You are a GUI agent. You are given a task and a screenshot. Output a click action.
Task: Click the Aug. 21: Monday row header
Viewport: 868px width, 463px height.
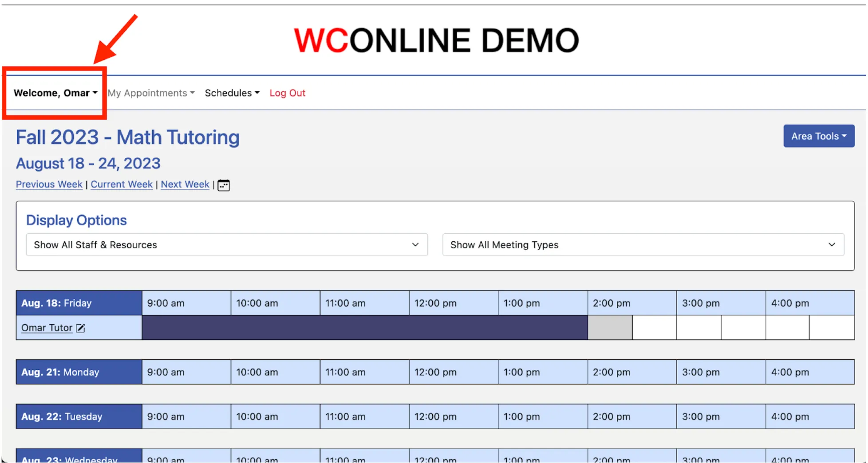(79, 372)
